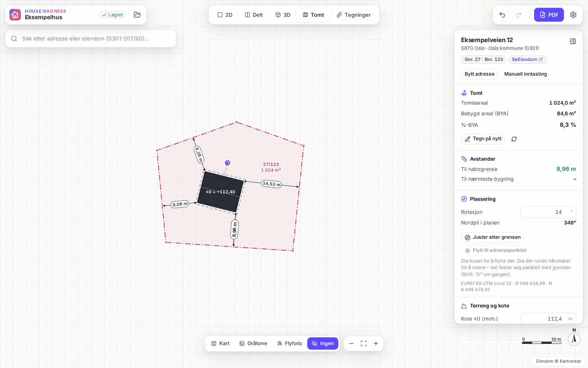This screenshot has height=368, width=588.
Task: Select the dark house footprint on plot
Action: [x=220, y=191]
